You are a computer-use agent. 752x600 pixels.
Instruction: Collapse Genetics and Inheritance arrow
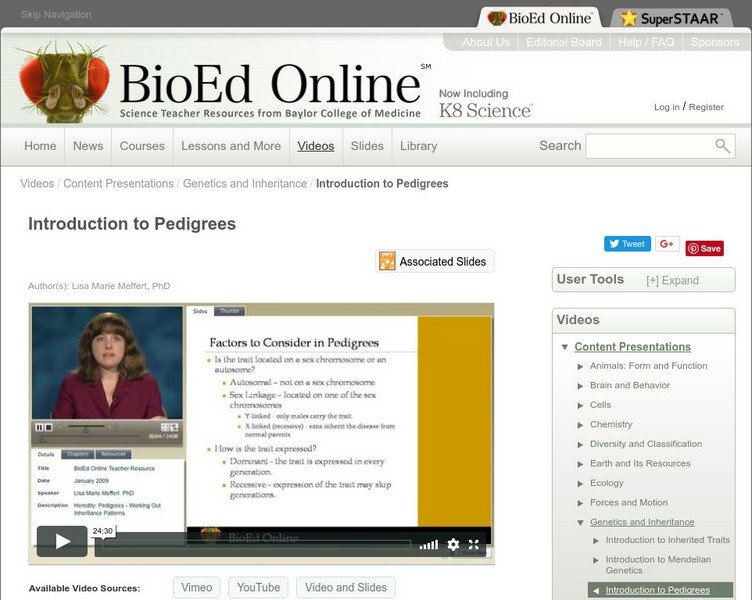[580, 522]
